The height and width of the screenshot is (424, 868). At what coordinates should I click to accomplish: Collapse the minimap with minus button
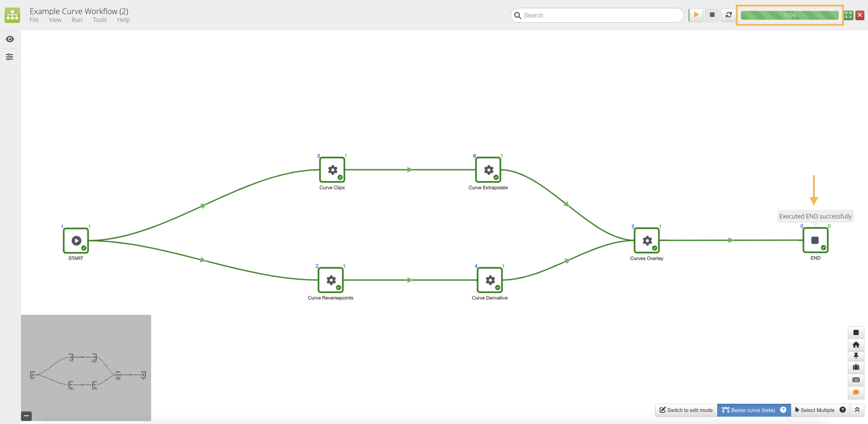26,416
